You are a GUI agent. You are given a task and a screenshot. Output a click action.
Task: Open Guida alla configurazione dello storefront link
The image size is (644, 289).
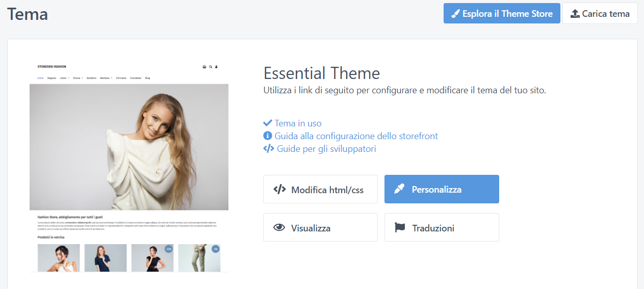click(x=356, y=136)
